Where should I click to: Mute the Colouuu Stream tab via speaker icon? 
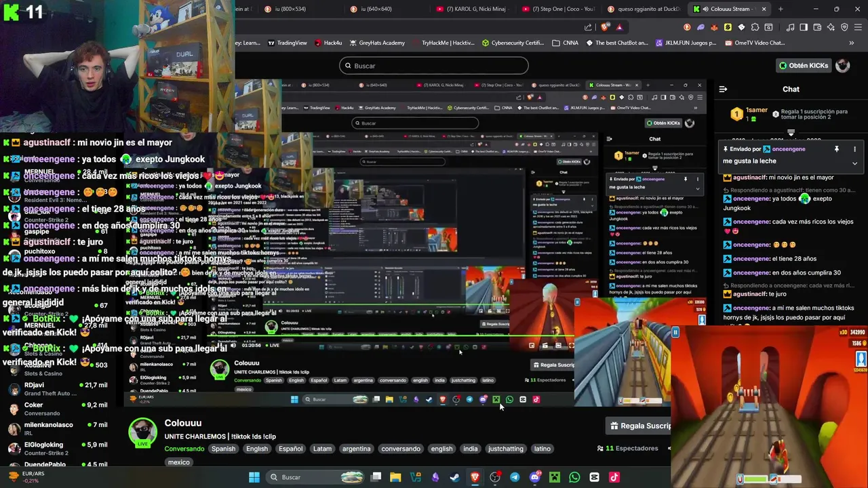(706, 9)
